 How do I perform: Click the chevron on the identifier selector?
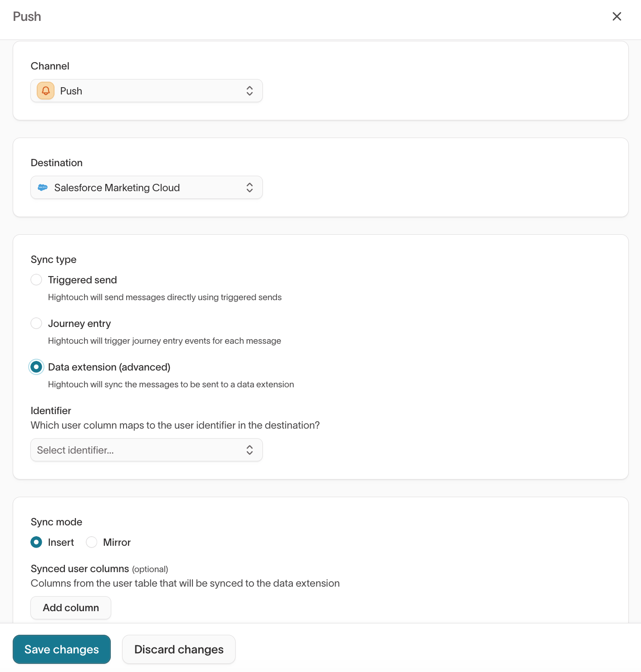(250, 450)
